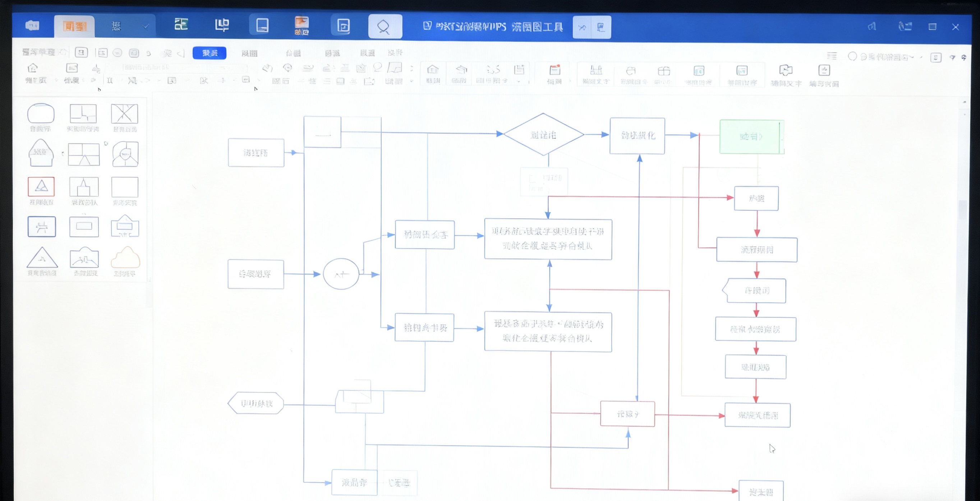Select the rounded rectangle shape from the shapes panel
This screenshot has height=501, width=980.
(x=41, y=114)
